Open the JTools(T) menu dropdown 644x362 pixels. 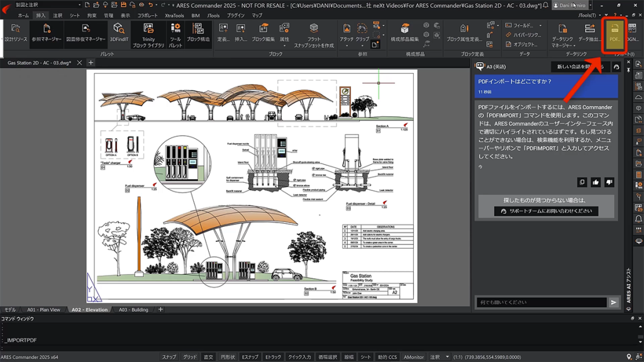[x=599, y=14]
